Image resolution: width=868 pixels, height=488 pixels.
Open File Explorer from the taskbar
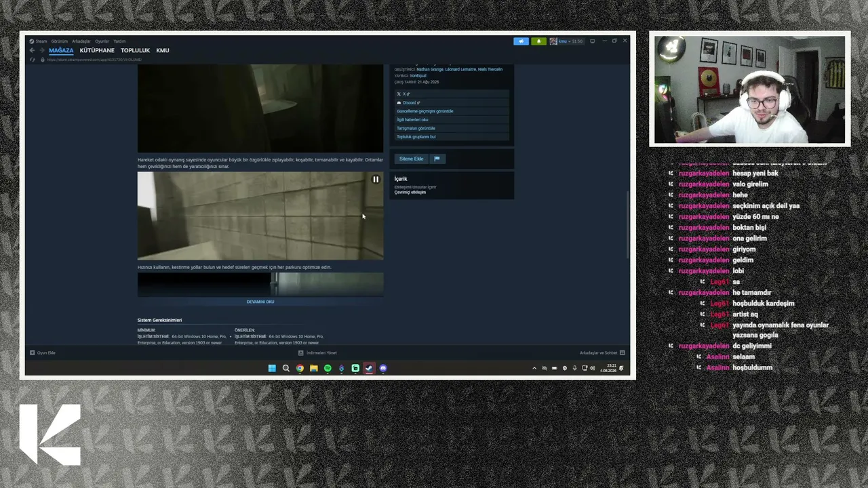pos(314,368)
